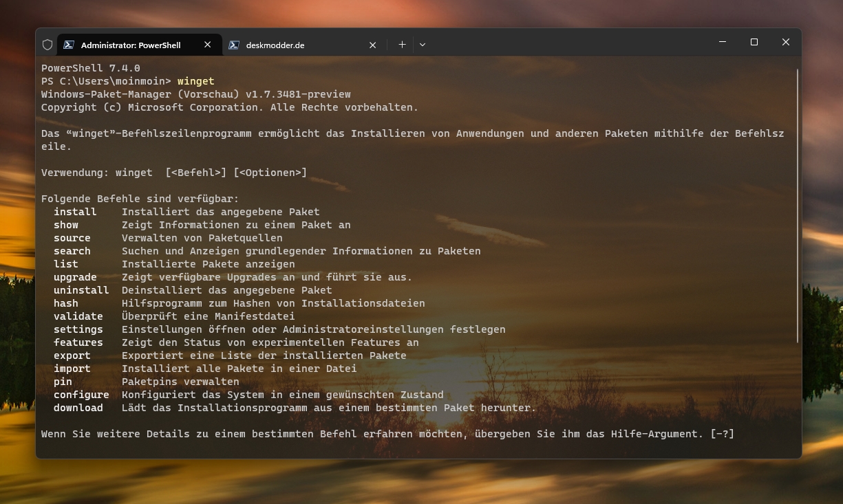
Task: Click the 'search' command name
Action: coord(72,251)
